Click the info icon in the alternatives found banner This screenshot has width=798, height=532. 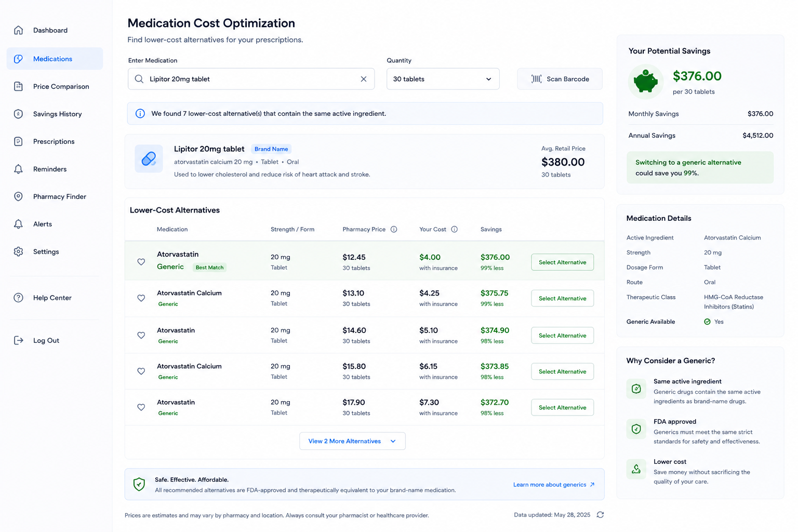coord(140,113)
